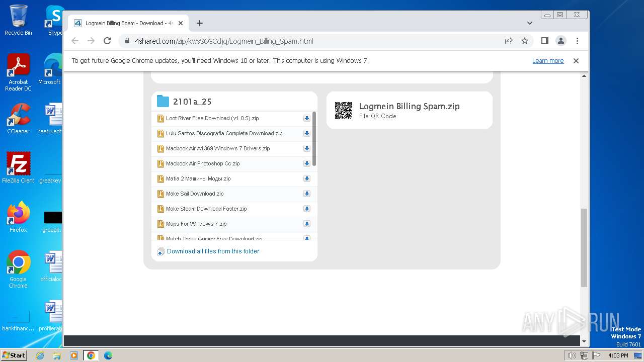Expand the tab search dropdown arrow
This screenshot has width=644, height=362.
(x=529, y=23)
